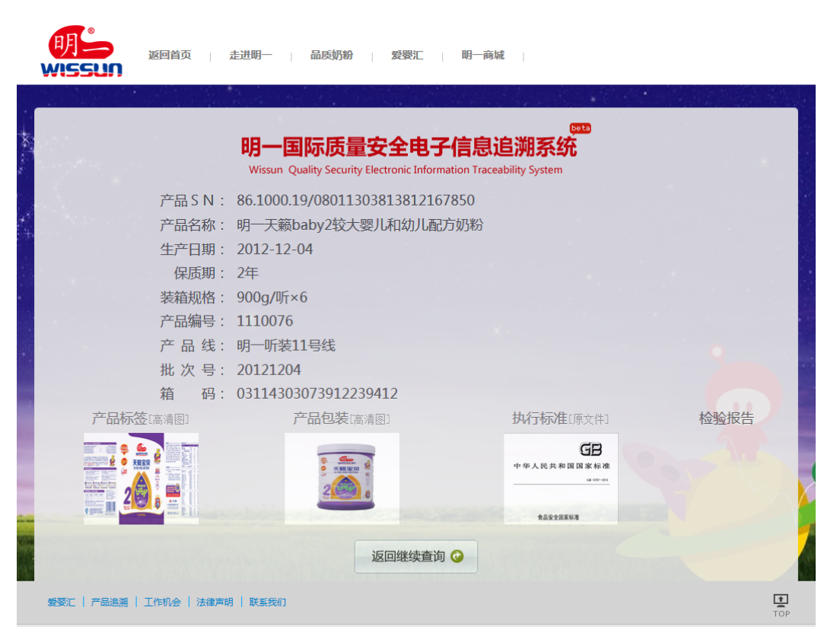Open the product label thumbnail image
The width and height of the screenshot is (840, 636).
pyautogui.click(x=141, y=479)
